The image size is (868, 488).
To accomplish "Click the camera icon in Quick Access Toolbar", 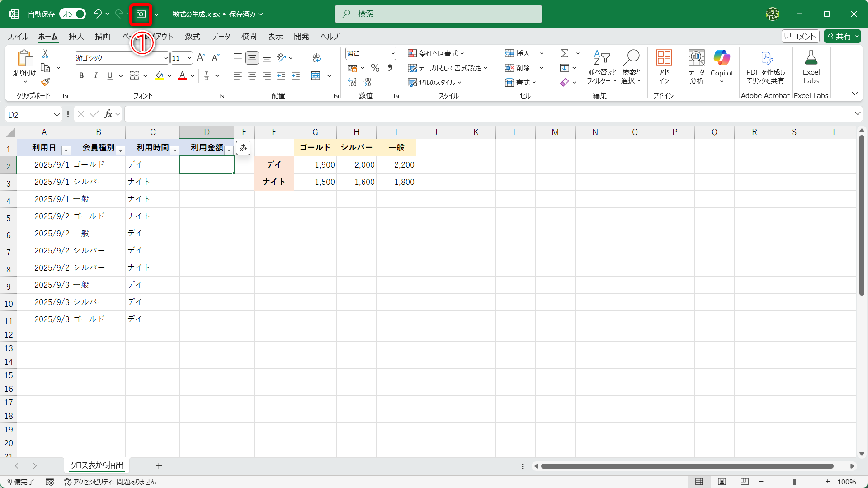I will click(x=141, y=14).
